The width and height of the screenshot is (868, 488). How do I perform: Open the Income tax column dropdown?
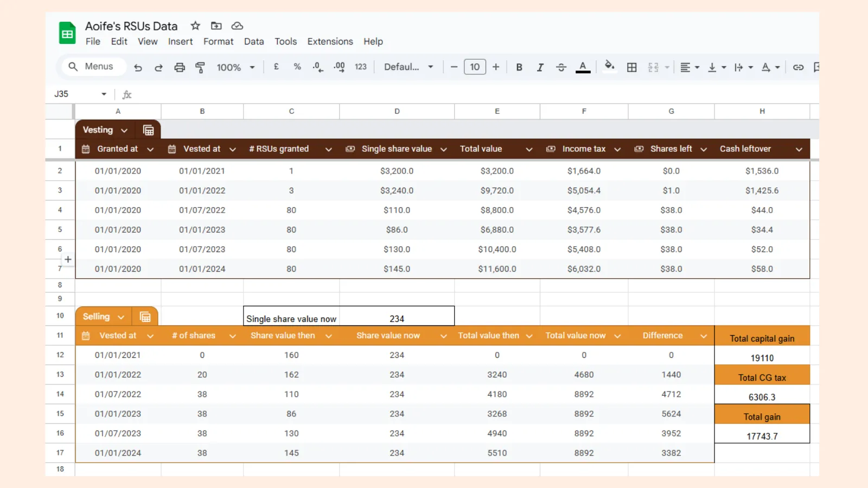[617, 149]
